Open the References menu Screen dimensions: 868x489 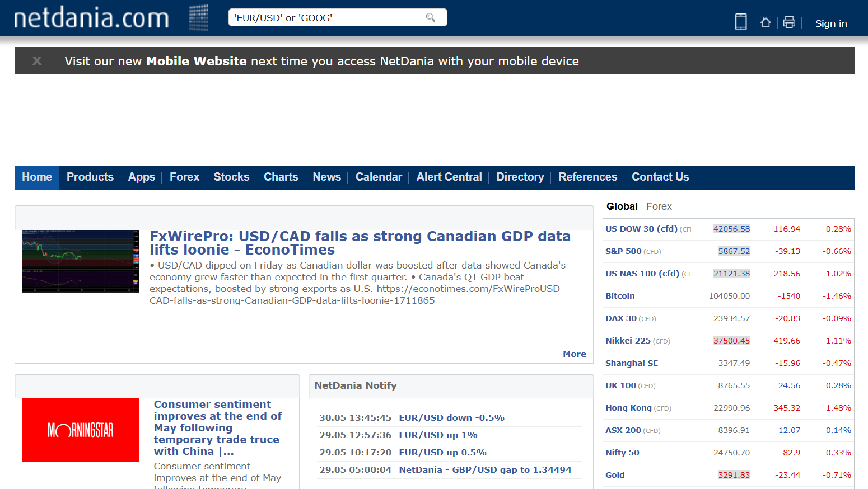click(x=588, y=177)
